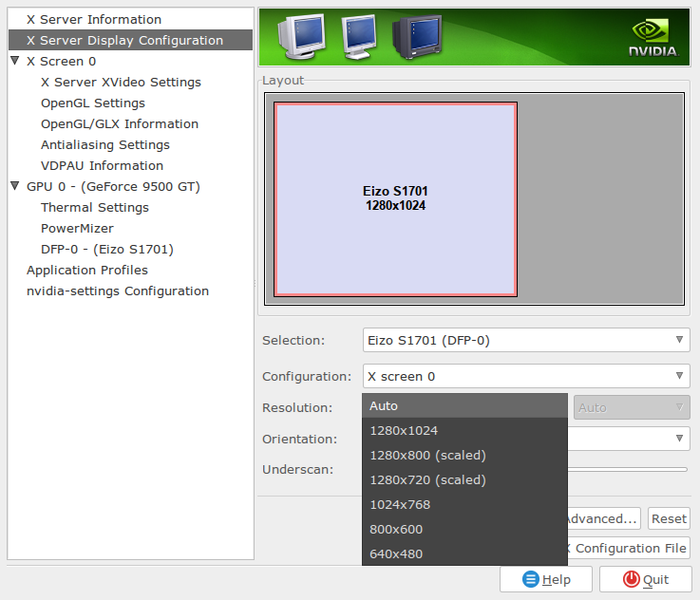
Task: Save to X Configuration File button
Action: click(629, 548)
